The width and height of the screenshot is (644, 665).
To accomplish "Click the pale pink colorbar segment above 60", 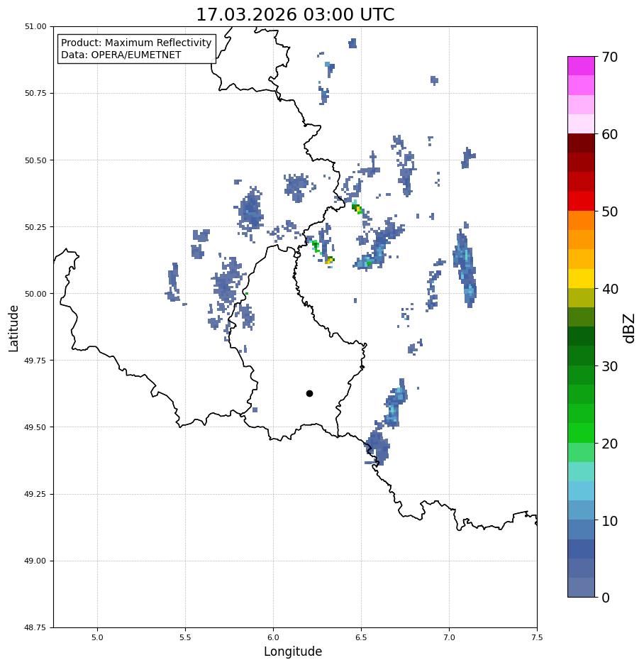I will [582, 123].
